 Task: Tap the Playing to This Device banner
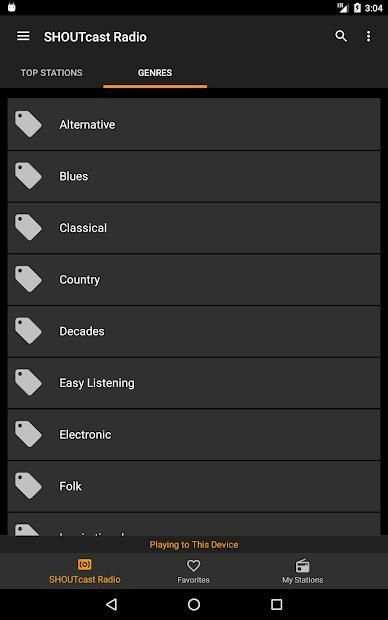(194, 544)
